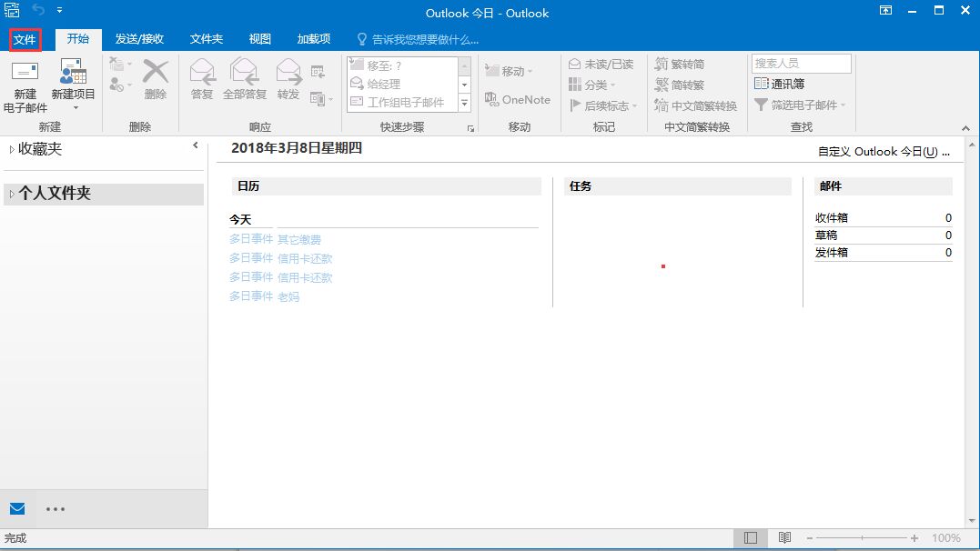Open the Address Book (通讯簿)
The image size is (980, 551).
click(780, 84)
